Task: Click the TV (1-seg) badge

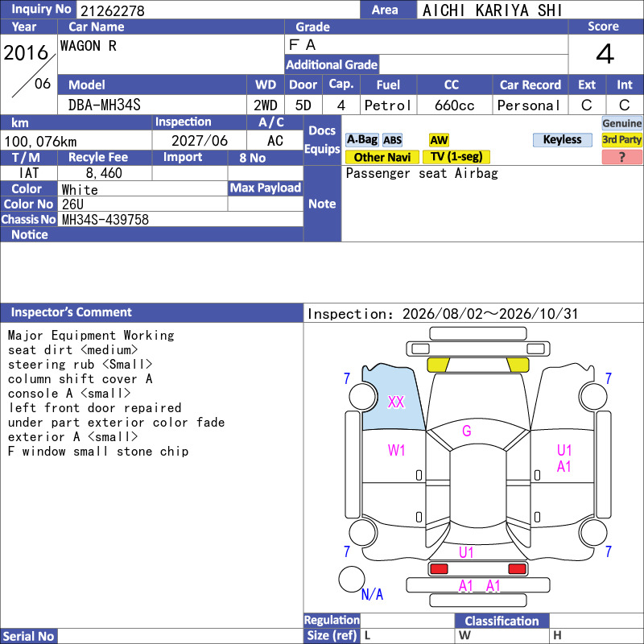Action: coord(456,156)
